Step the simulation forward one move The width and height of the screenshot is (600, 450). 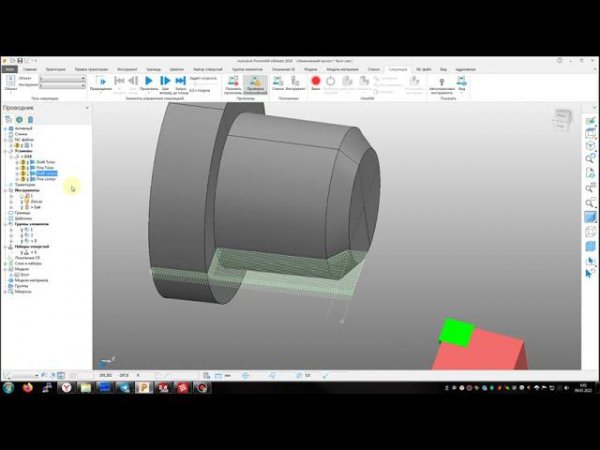[x=165, y=81]
